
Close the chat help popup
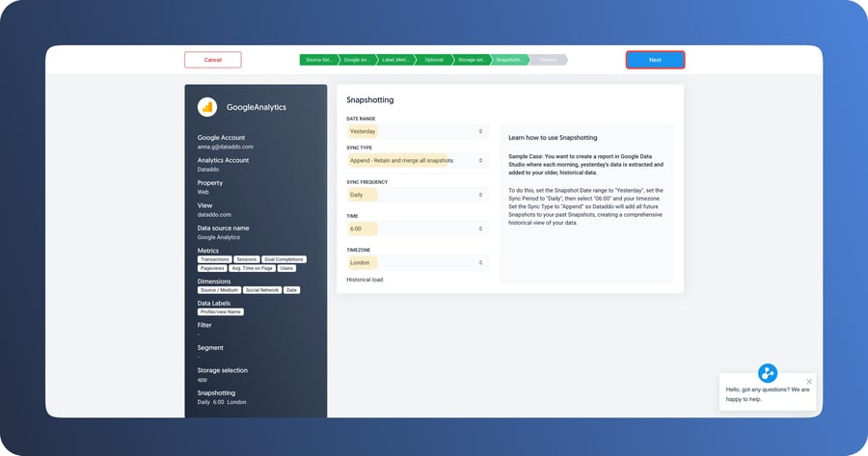[x=809, y=382]
